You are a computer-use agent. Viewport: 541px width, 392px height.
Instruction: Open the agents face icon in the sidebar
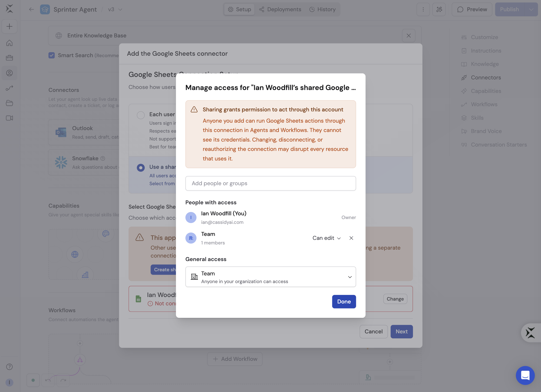point(9,73)
